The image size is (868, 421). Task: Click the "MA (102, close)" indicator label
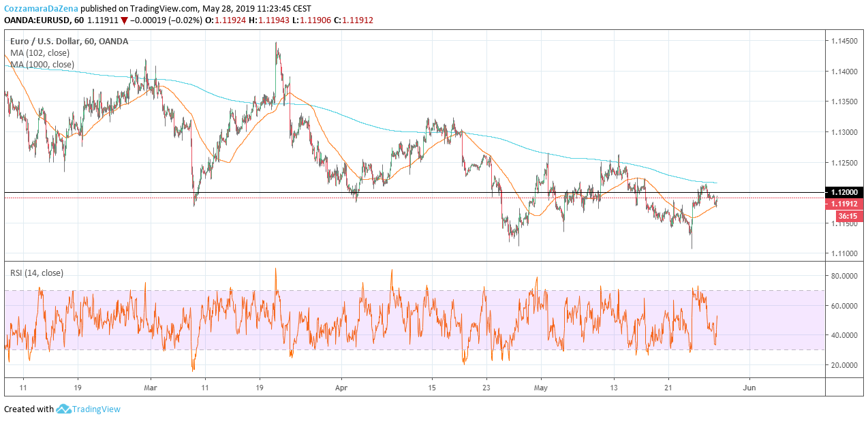click(x=40, y=53)
